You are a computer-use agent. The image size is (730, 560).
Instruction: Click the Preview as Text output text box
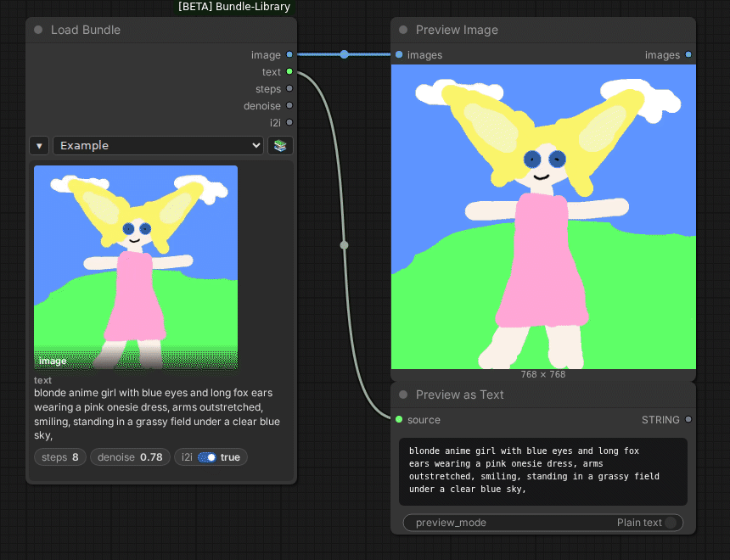543,472
